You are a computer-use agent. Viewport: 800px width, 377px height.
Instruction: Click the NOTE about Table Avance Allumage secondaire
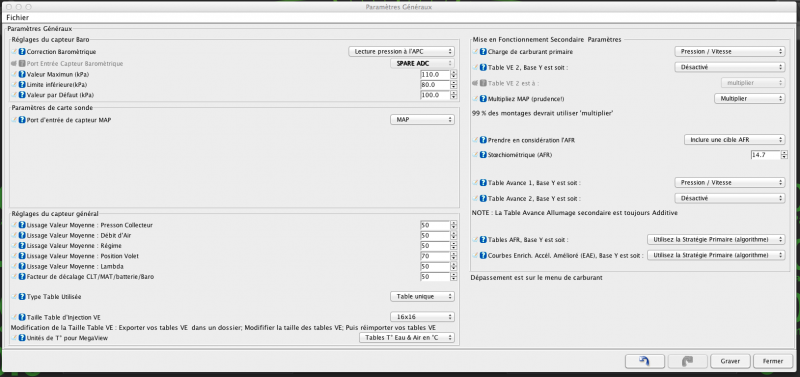tap(575, 213)
